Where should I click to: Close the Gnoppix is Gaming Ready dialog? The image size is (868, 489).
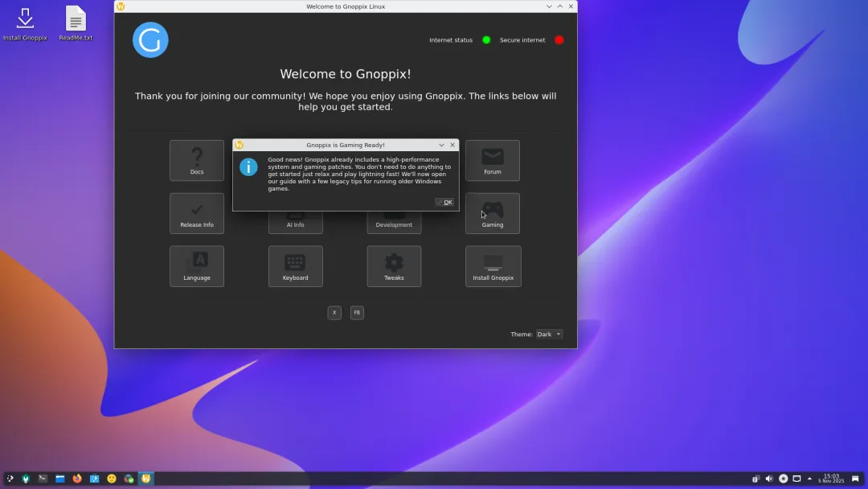click(452, 145)
